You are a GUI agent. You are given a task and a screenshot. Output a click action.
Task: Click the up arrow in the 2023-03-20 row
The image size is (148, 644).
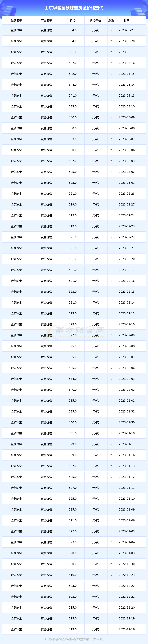pos(111,41)
